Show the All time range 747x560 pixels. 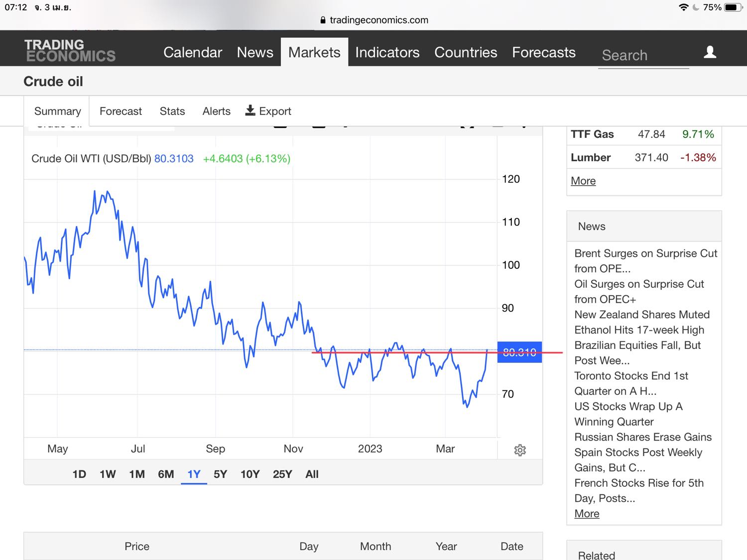pyautogui.click(x=312, y=474)
